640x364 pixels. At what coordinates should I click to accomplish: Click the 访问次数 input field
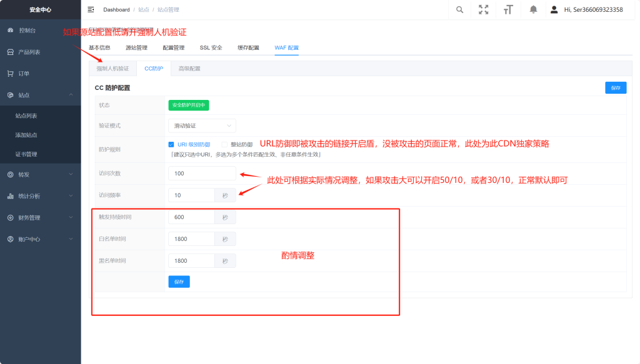click(202, 173)
